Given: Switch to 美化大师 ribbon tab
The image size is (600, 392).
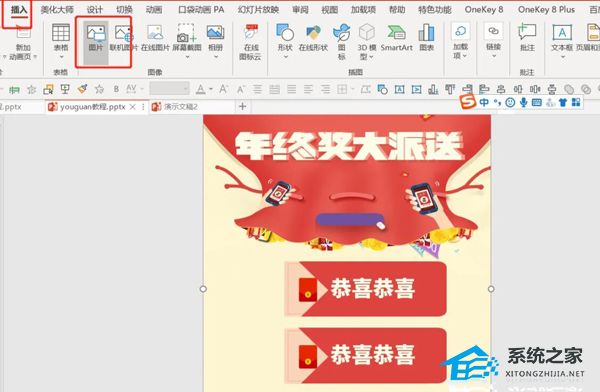Looking at the screenshot, I should tap(57, 10).
